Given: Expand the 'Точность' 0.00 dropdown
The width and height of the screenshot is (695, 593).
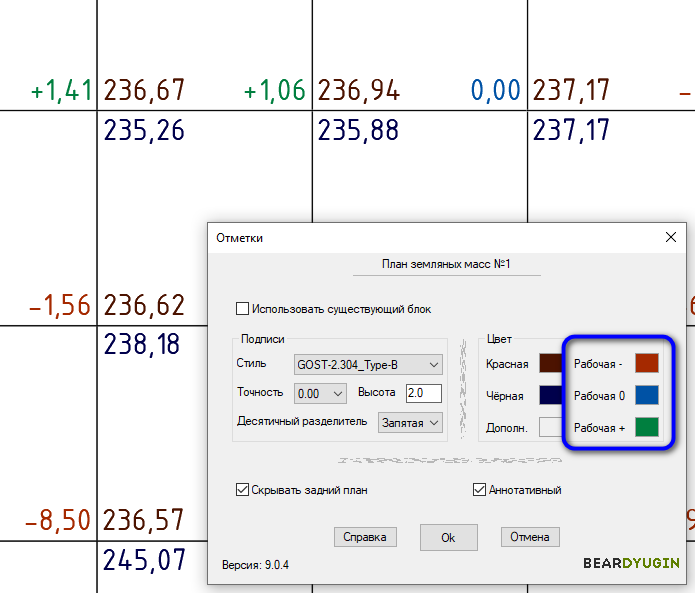Looking at the screenshot, I should pos(321,393).
